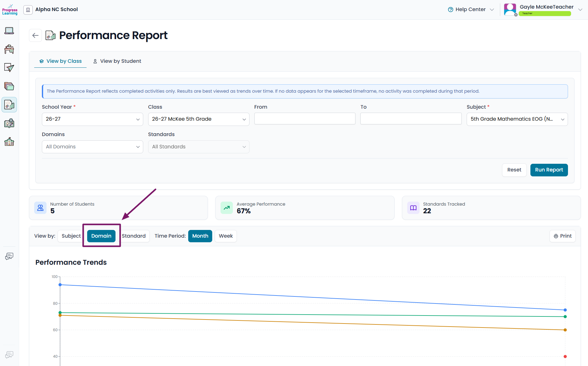Open the clipboard lightbulb sidebar icon
Viewport: 588px width, 366px height.
(x=9, y=123)
